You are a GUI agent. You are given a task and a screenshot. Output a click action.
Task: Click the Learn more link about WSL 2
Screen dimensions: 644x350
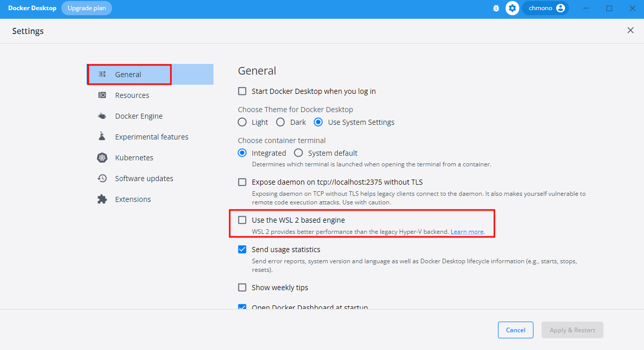(x=467, y=232)
